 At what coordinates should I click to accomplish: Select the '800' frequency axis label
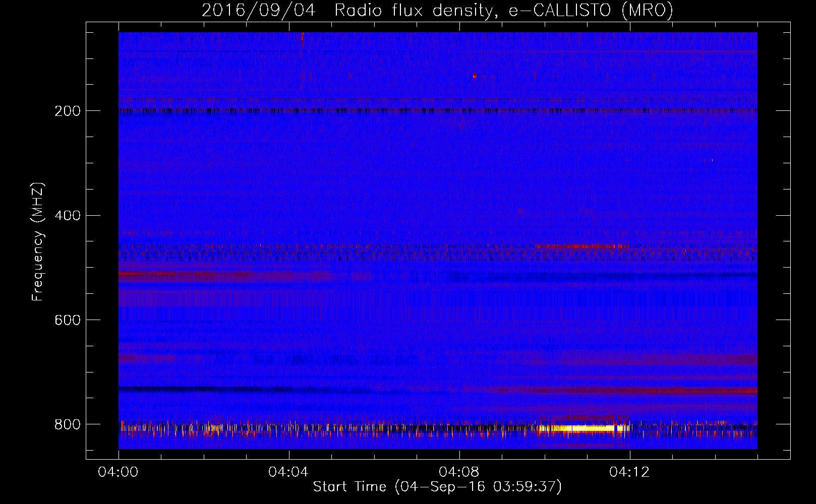coord(68,424)
